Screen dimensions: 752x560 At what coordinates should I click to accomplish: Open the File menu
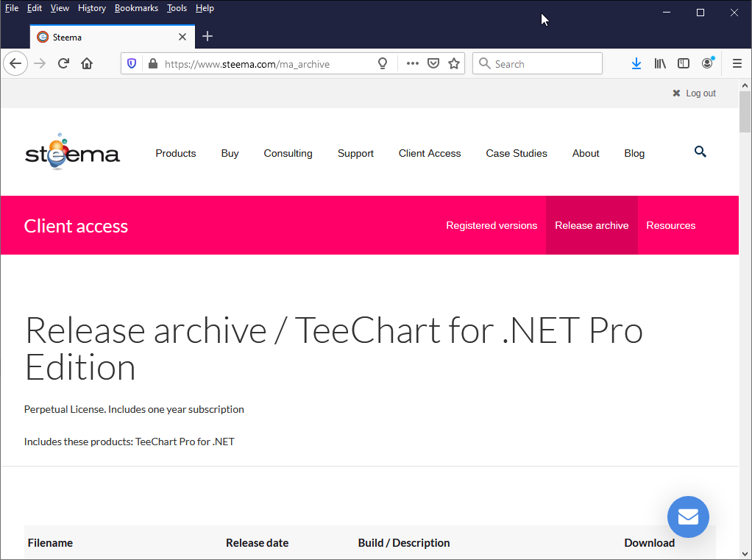(12, 8)
